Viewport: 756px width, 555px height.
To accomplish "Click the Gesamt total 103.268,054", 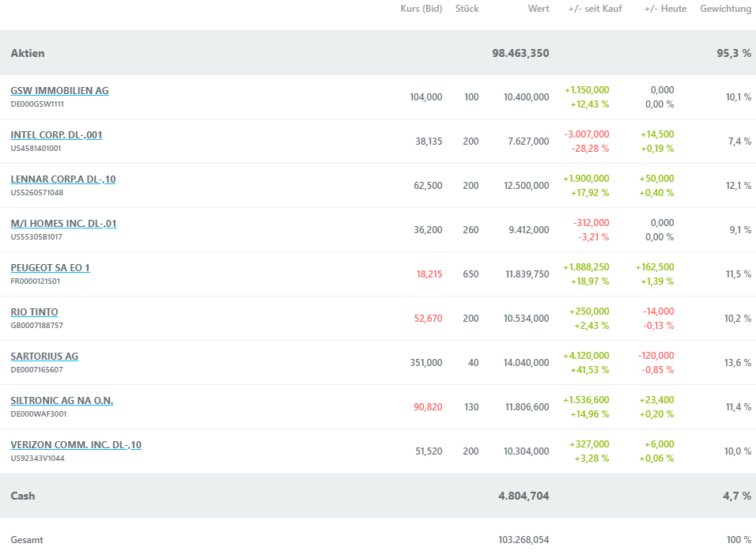I will 524,540.
